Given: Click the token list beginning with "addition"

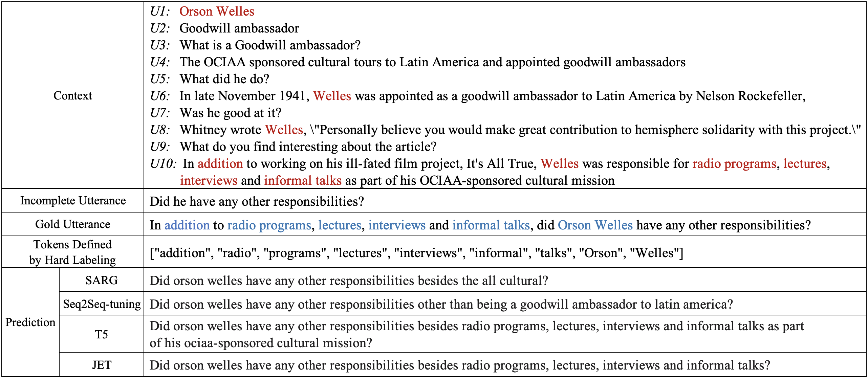Looking at the screenshot, I should (x=416, y=253).
